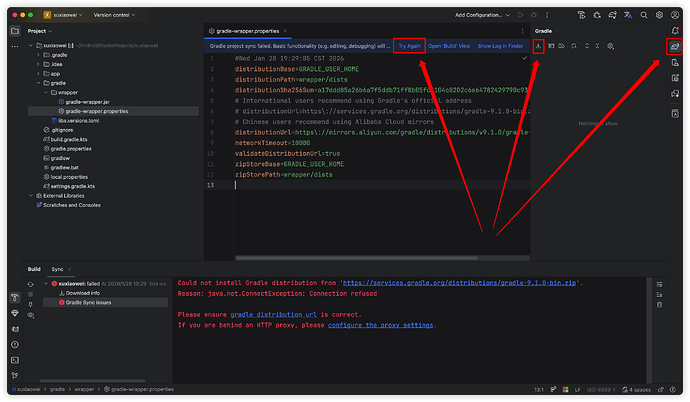This screenshot has width=690, height=402.
Task: Click the Search Everywhere magnifier icon
Action: tap(642, 15)
